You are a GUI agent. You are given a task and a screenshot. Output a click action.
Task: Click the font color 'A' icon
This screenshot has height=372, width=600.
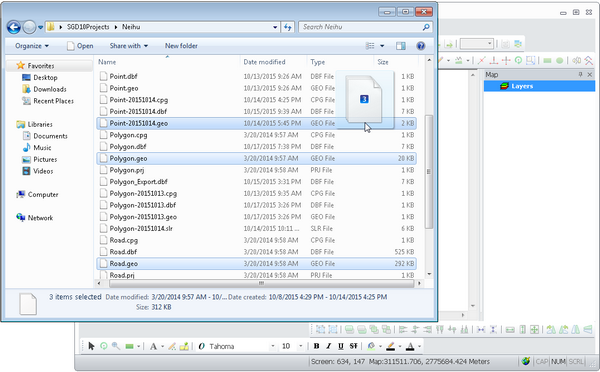pyautogui.click(x=410, y=346)
